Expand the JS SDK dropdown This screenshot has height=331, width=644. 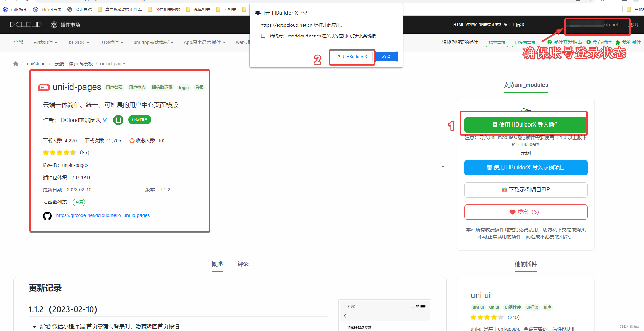tap(78, 42)
